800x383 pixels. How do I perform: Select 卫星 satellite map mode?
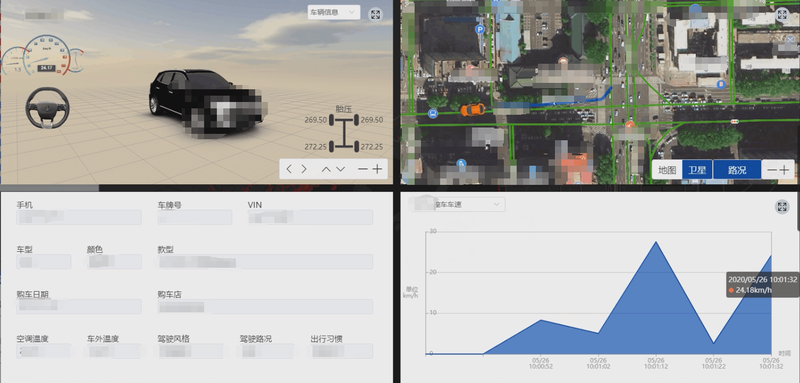pyautogui.click(x=697, y=170)
